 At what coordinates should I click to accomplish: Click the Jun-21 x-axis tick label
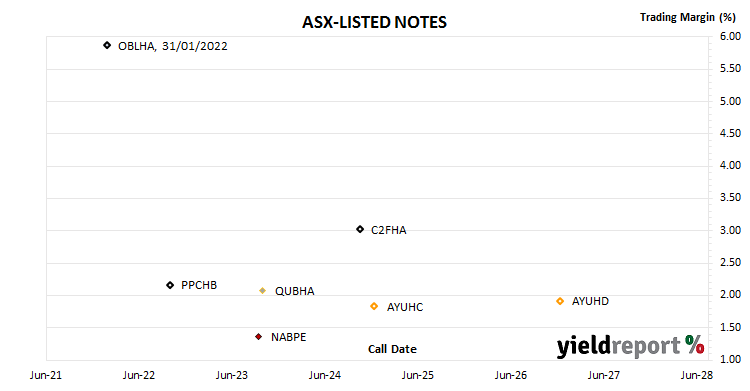[x=46, y=375]
